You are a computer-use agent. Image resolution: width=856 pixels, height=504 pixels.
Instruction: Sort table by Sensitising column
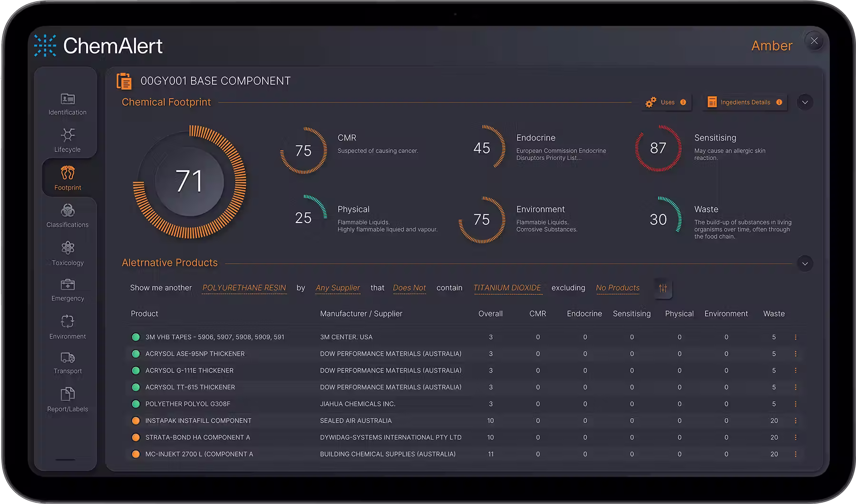632,314
